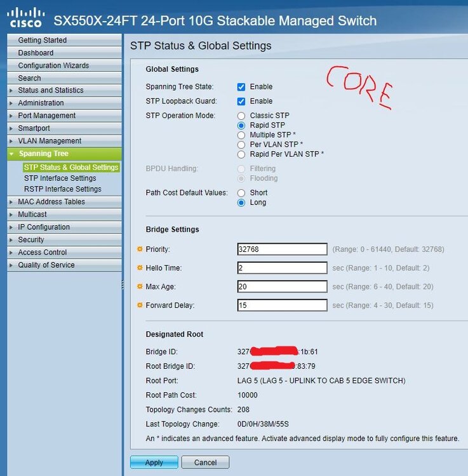Click the Last Topology Change value '0D/0H/38M/55S'

(263, 424)
